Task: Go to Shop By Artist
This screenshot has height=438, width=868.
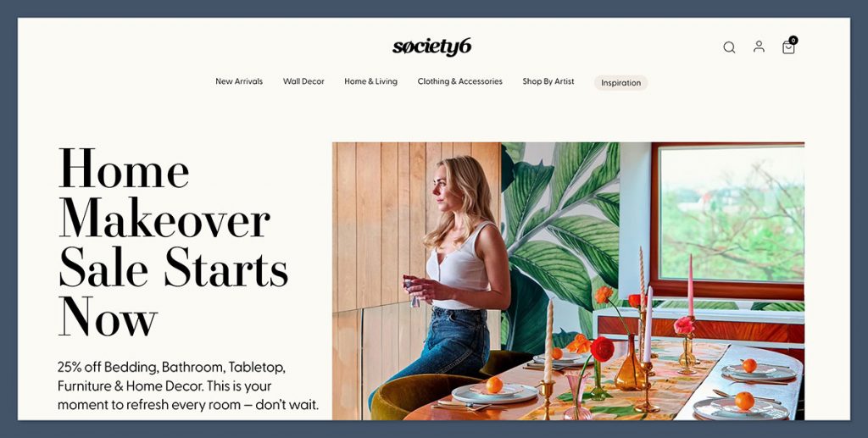Action: click(548, 81)
